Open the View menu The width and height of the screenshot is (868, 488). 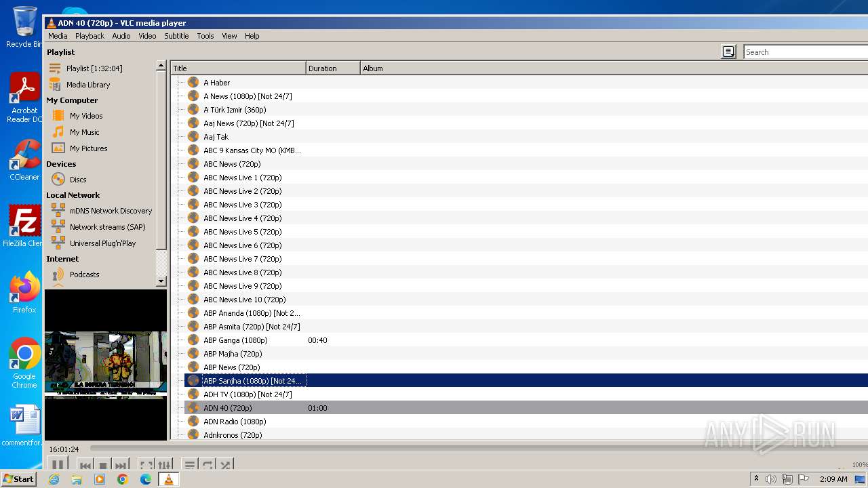point(229,36)
